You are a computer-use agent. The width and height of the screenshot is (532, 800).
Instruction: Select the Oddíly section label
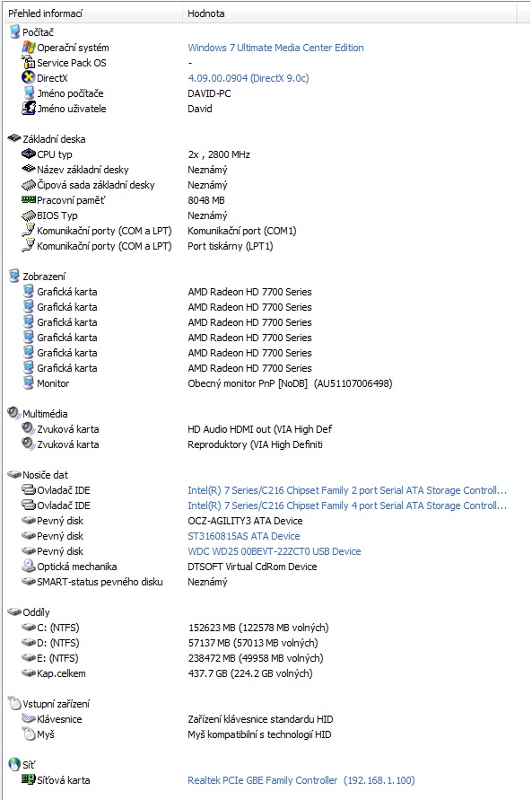point(36,612)
